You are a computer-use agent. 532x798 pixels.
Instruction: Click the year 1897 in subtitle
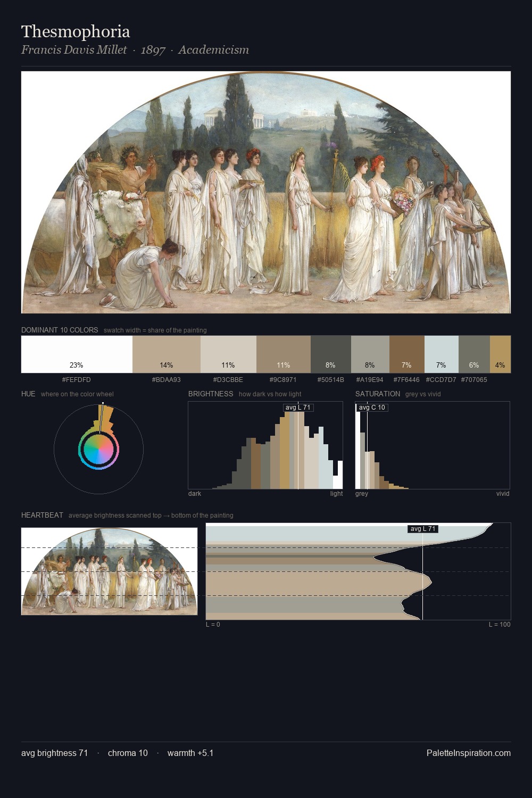(153, 50)
